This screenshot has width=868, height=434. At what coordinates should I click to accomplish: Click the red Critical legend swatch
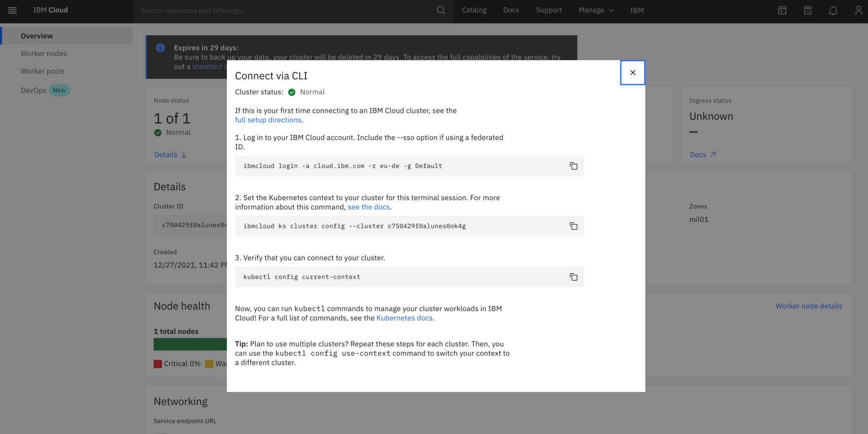pos(158,364)
